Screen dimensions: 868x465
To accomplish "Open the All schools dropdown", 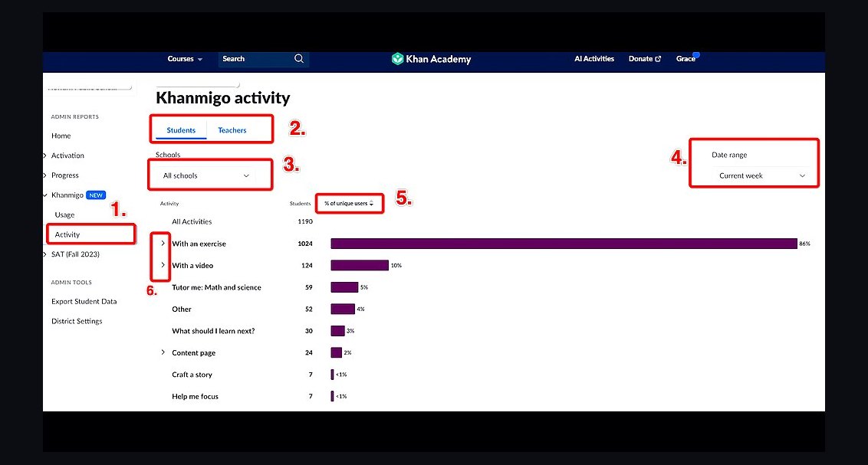I will click(x=206, y=176).
